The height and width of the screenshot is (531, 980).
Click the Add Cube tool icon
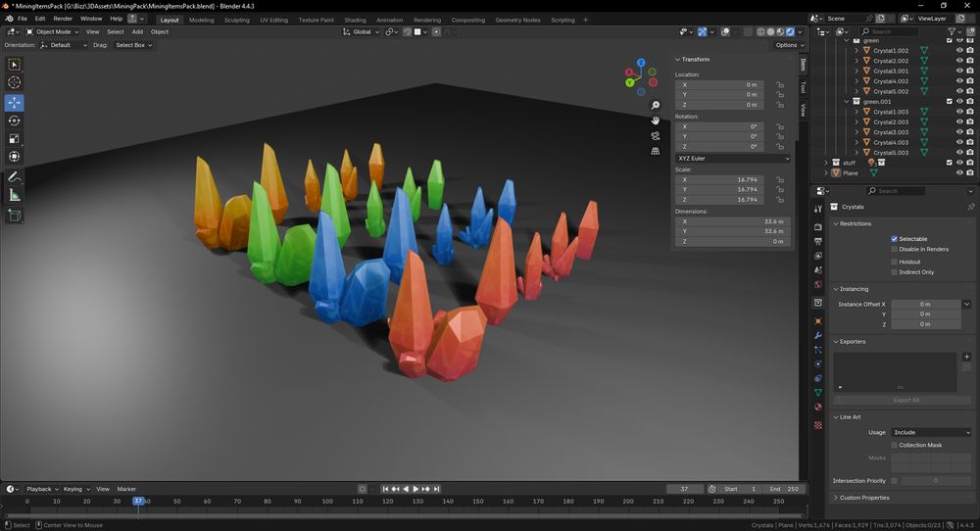coord(15,216)
